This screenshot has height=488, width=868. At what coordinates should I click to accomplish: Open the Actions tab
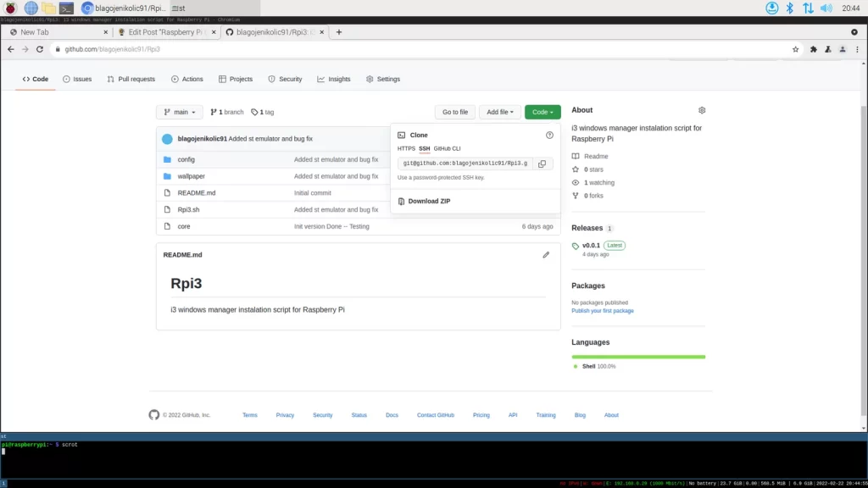(187, 79)
